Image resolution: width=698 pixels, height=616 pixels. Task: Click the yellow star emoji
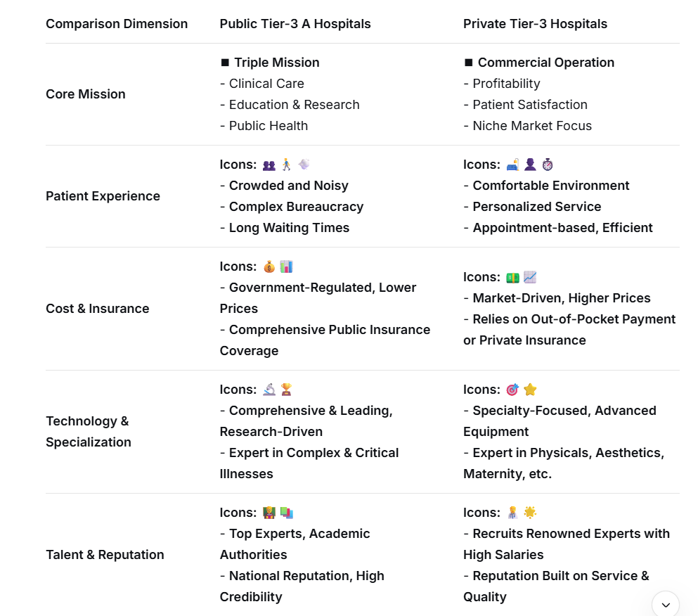tap(530, 390)
